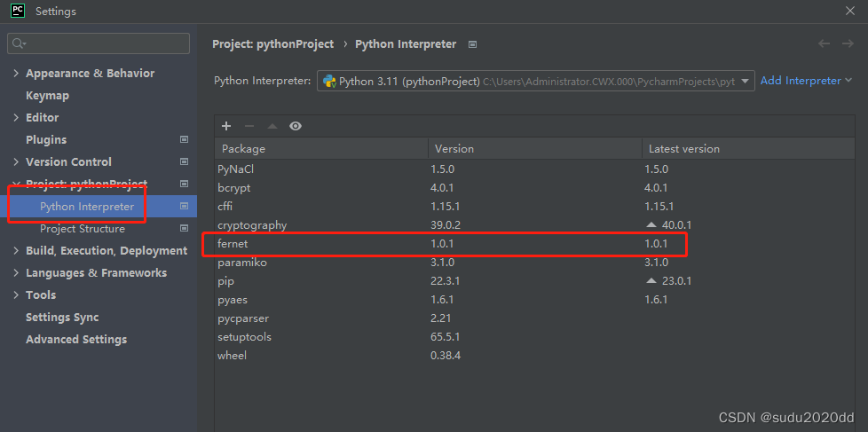Click upgrade arrow beside cryptography 40.0.1

pyautogui.click(x=651, y=225)
